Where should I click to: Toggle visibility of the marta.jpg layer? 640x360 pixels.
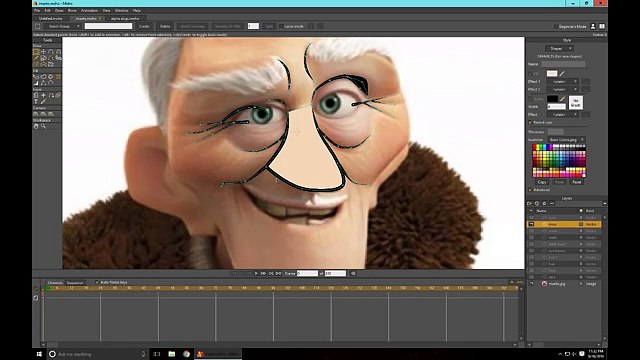[x=531, y=284]
